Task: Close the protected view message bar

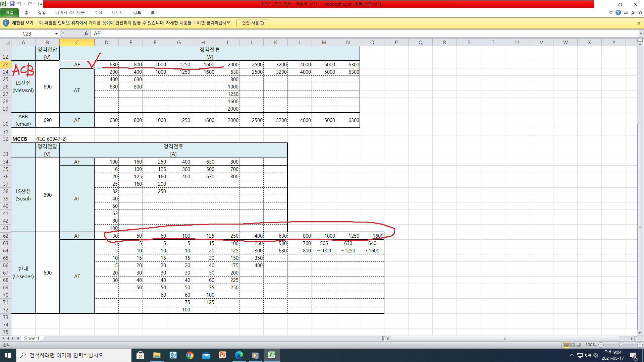Action: tap(638, 23)
